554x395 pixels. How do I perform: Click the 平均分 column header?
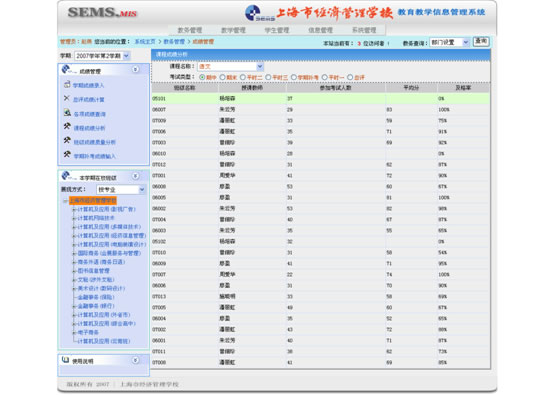coord(411,88)
